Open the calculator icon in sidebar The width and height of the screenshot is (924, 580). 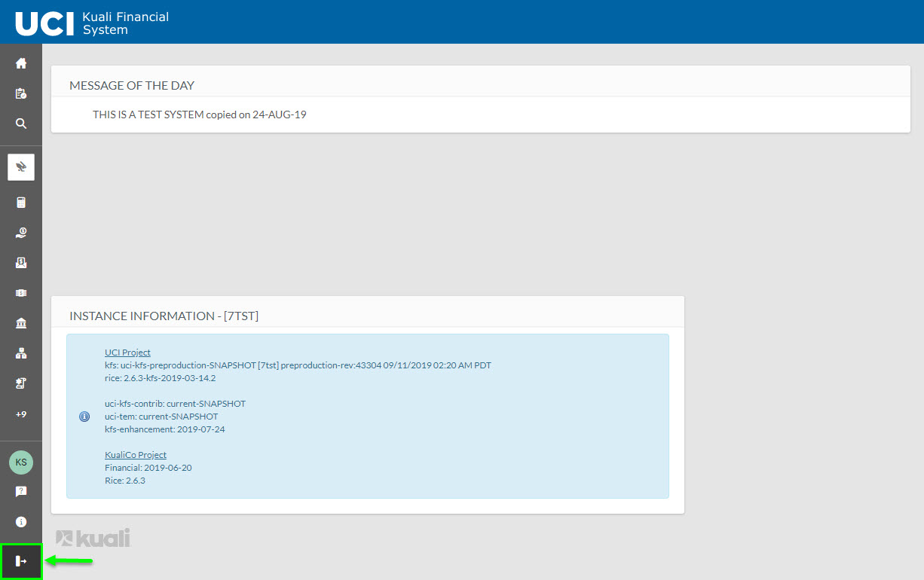(x=21, y=203)
